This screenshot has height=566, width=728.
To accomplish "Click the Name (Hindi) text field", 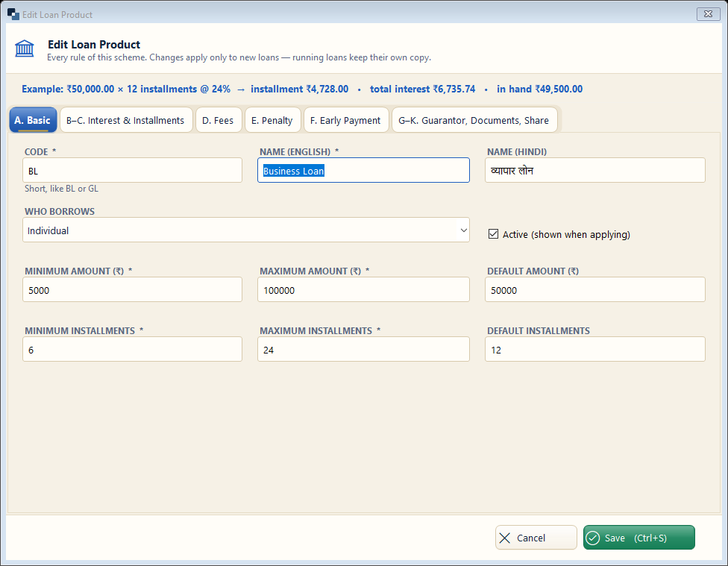I will (x=594, y=171).
